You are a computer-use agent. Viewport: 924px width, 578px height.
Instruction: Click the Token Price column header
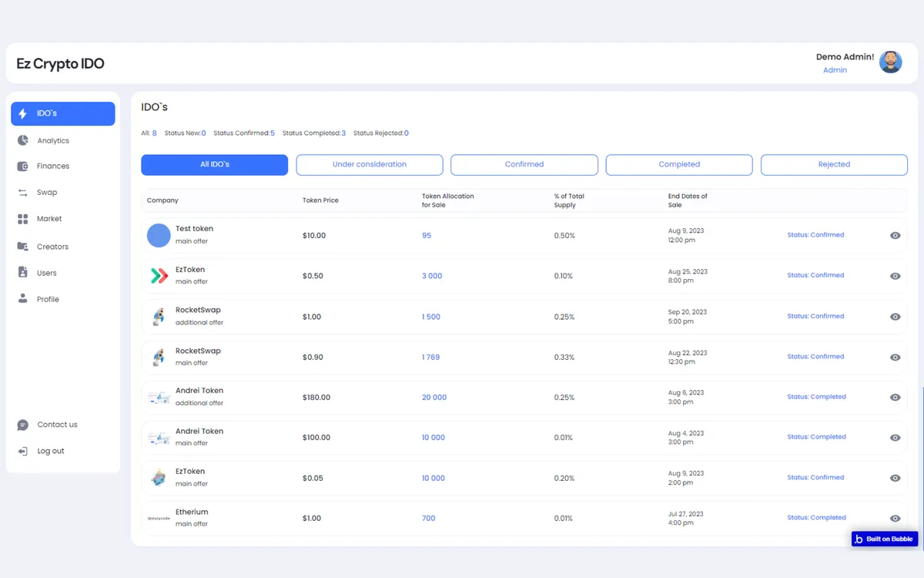point(320,200)
